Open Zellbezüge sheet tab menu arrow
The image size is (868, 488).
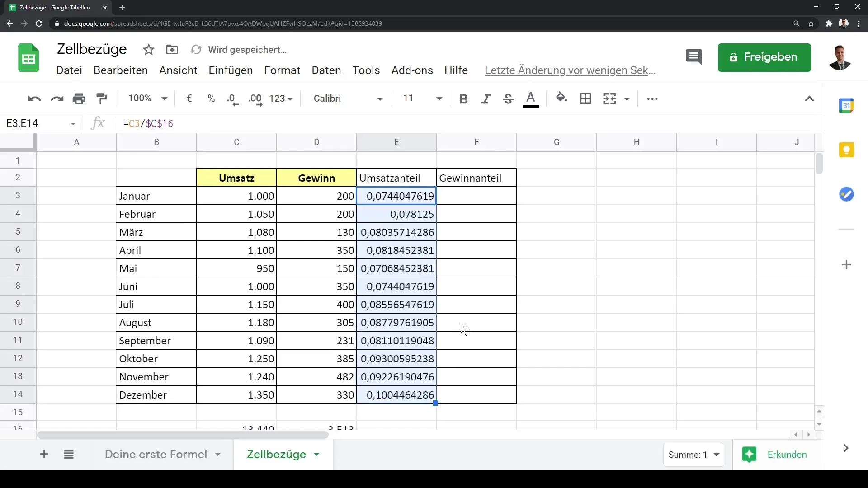pos(316,455)
